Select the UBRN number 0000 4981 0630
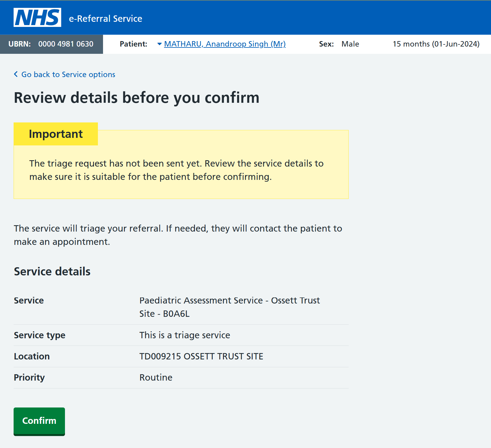 [66, 44]
